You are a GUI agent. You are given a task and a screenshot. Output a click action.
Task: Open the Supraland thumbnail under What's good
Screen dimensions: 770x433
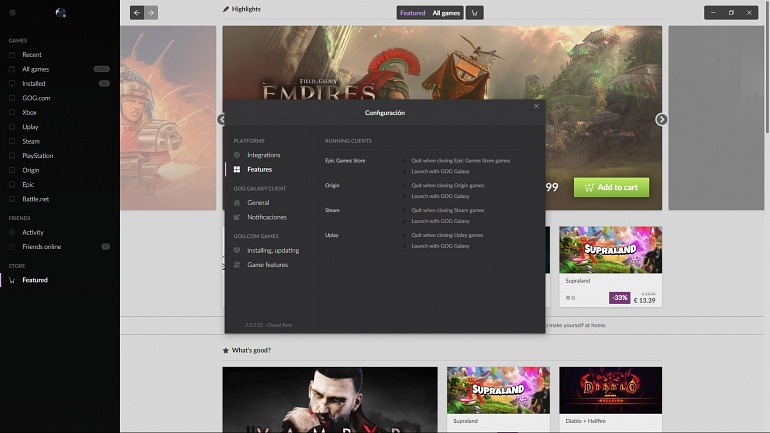pos(498,390)
